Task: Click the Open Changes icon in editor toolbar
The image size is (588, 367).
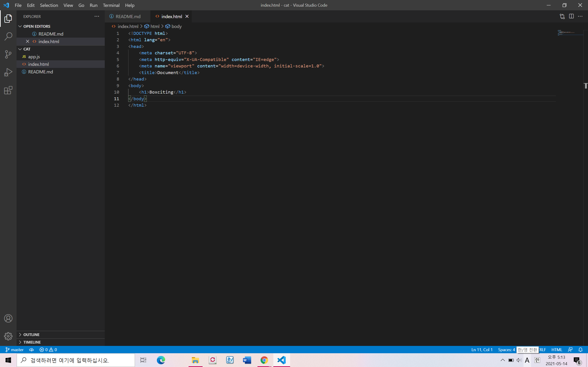Action: [562, 16]
